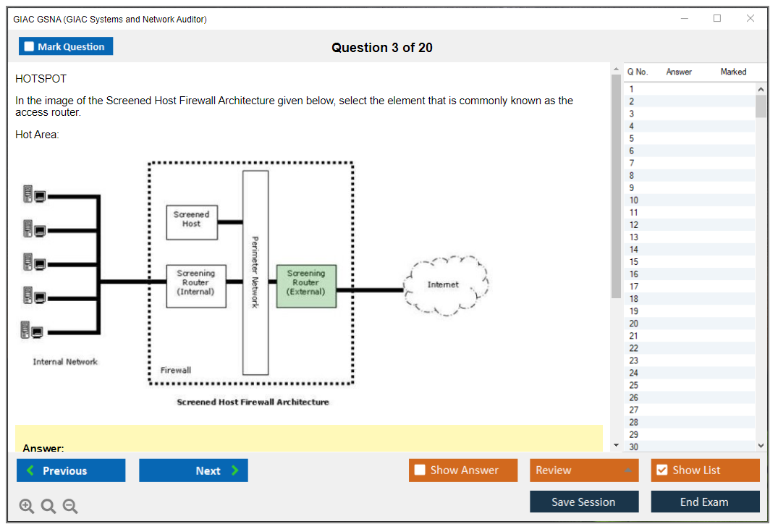Screen dimensions: 778x532
Task: Go to the Next question
Action: tap(193, 470)
